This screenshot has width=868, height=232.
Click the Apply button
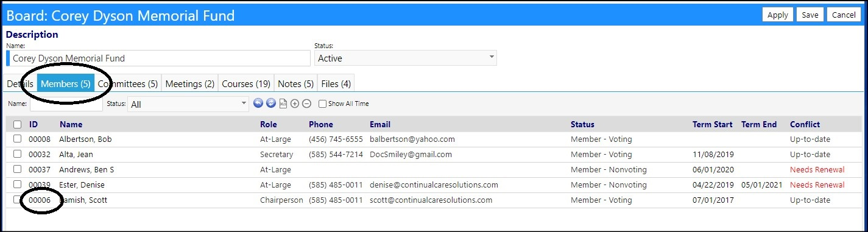(778, 15)
